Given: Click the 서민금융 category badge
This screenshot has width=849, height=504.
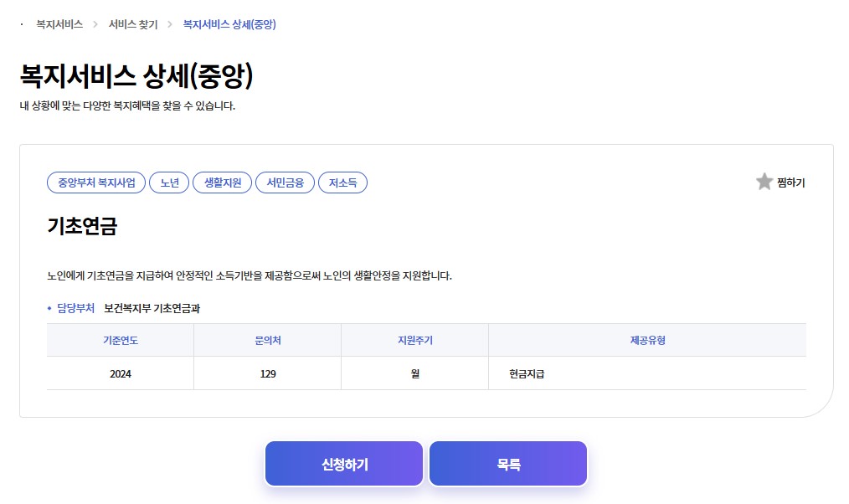Looking at the screenshot, I should pos(285,182).
